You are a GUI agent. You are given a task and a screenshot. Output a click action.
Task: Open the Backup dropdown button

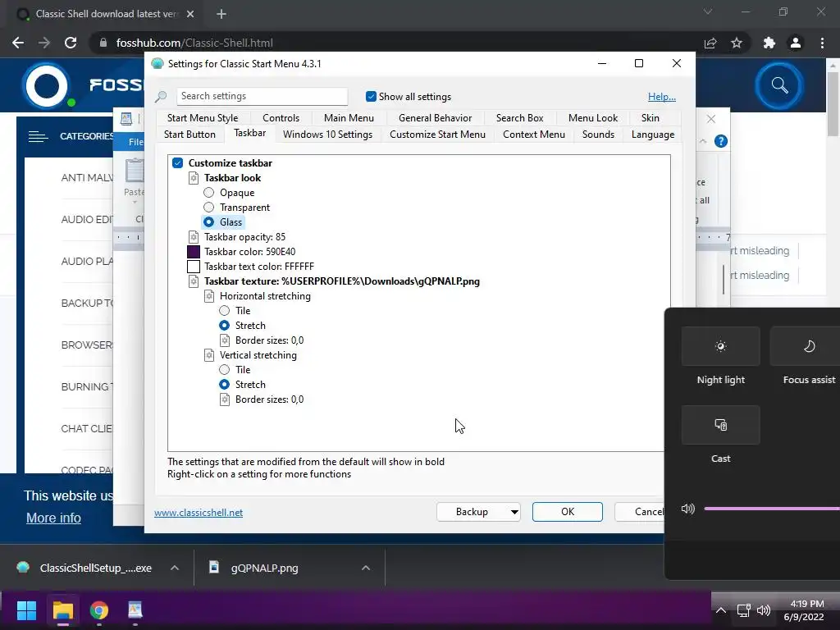(478, 512)
